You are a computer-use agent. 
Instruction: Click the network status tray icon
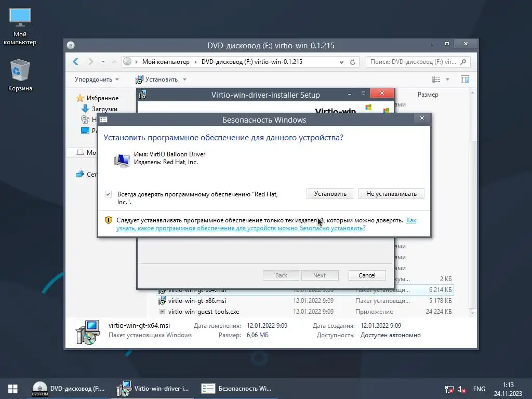pyautogui.click(x=449, y=389)
